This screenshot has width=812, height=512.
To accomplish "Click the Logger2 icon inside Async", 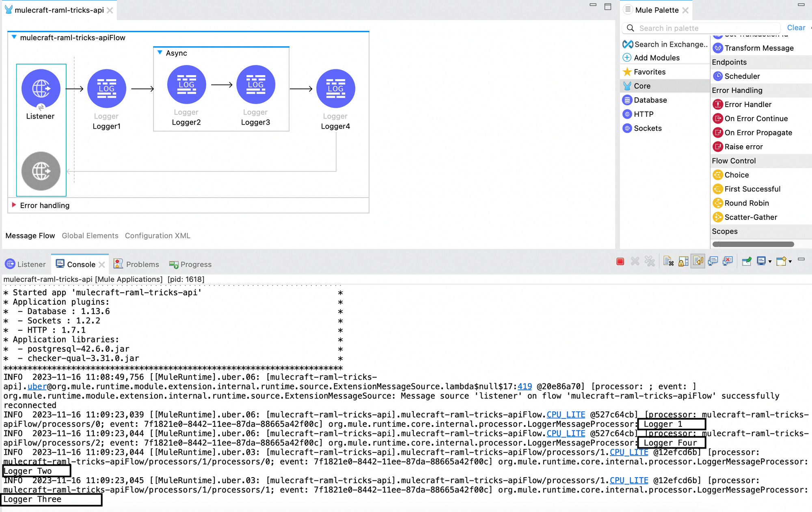I will [x=186, y=84].
